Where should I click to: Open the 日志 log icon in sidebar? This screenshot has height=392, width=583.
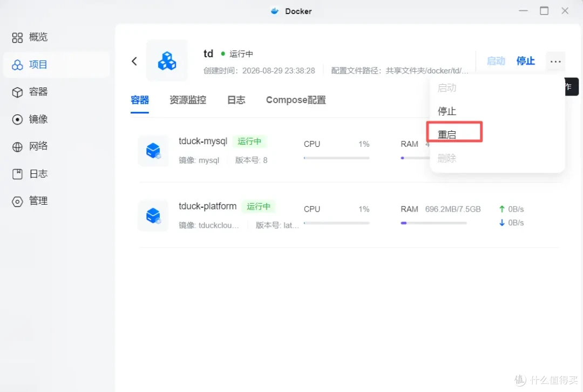click(x=17, y=174)
